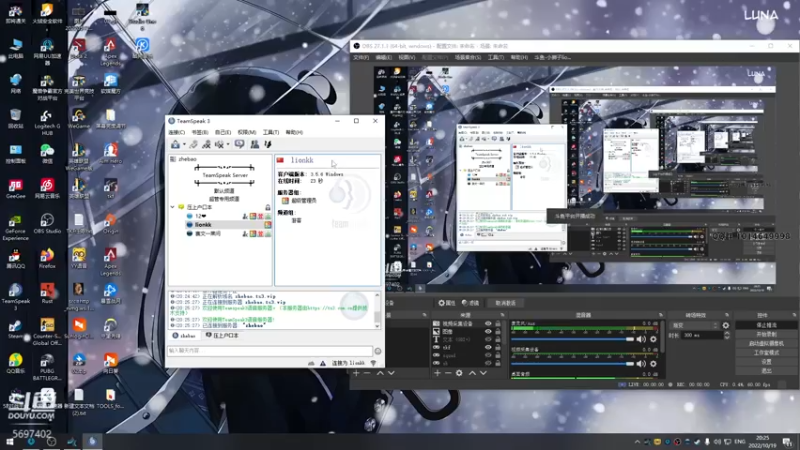This screenshot has height=450, width=800.
Task: Click the TeamSpeak muted microphone toolbar icon
Action: tap(219, 144)
